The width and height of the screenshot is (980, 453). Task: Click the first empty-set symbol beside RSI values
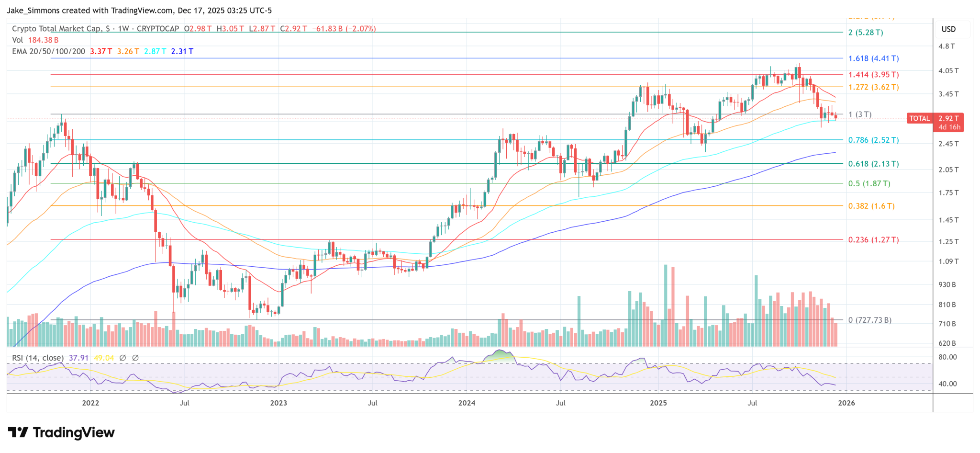click(x=122, y=358)
